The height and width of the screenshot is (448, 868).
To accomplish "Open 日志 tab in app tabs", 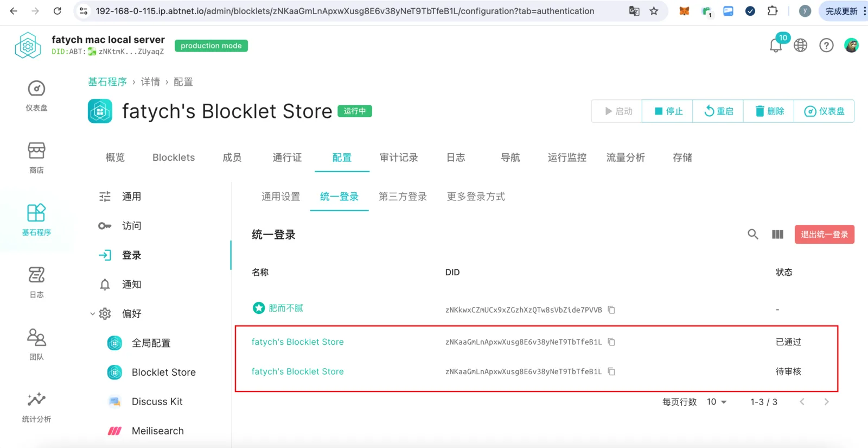I will coord(456,157).
